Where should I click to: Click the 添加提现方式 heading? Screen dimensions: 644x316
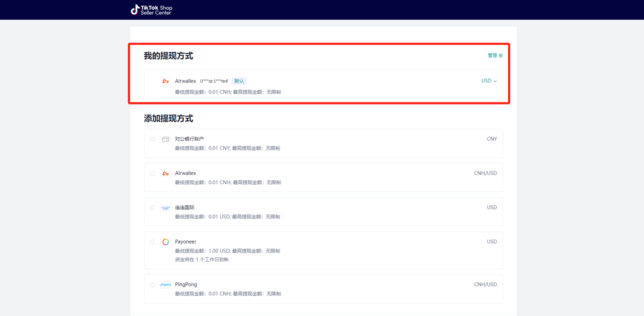[x=169, y=118]
